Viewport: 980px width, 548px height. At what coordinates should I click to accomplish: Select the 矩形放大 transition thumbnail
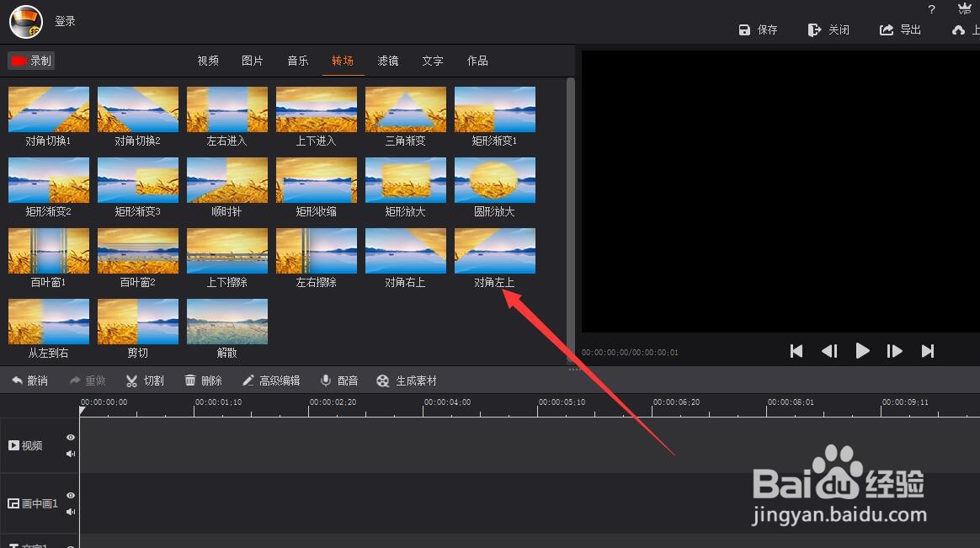click(406, 180)
